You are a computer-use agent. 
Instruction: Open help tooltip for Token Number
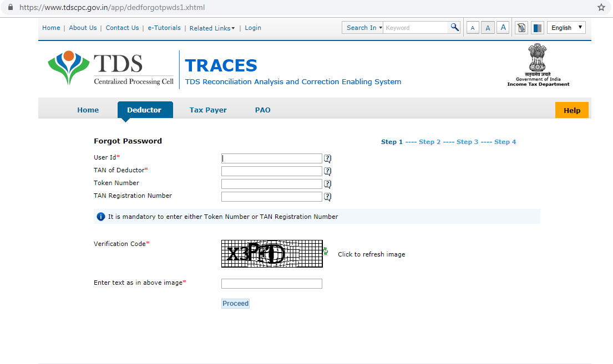coord(328,184)
